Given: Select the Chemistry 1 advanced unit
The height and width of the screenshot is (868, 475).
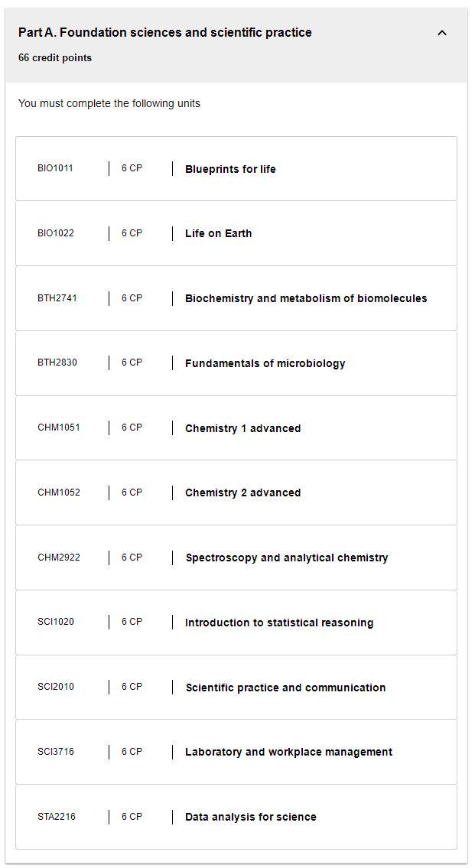Looking at the screenshot, I should (236, 428).
